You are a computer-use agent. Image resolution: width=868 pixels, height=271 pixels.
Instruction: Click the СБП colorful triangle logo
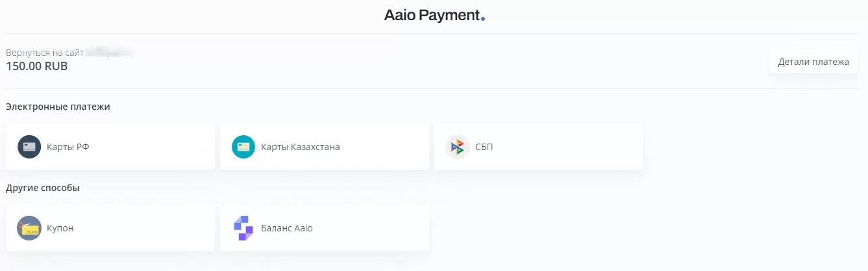click(x=458, y=147)
